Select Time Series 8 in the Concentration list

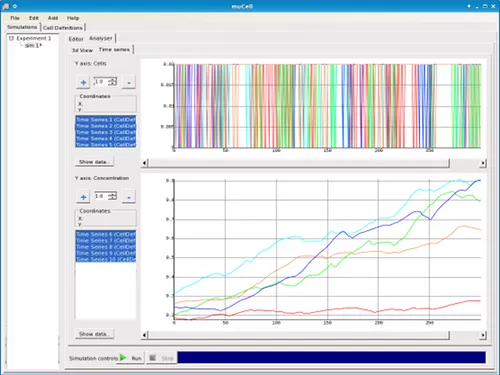(x=106, y=247)
